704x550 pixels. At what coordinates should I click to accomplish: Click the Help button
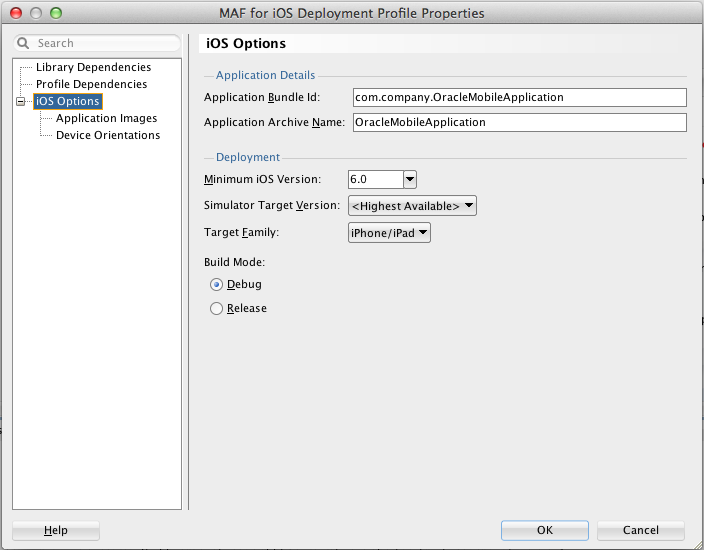56,530
